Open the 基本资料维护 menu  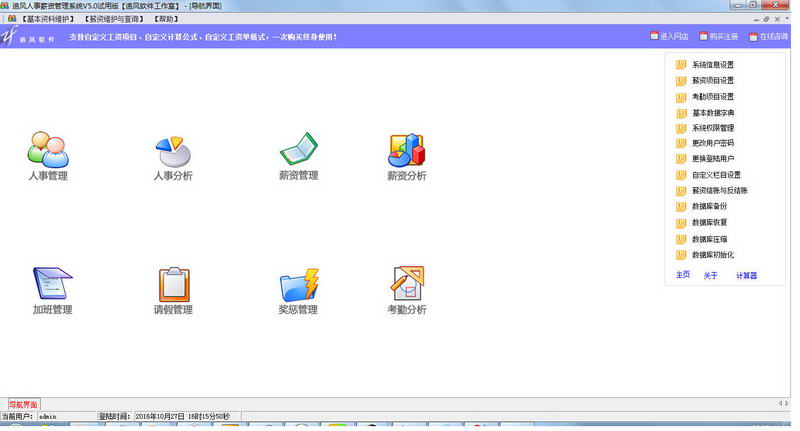pos(48,19)
